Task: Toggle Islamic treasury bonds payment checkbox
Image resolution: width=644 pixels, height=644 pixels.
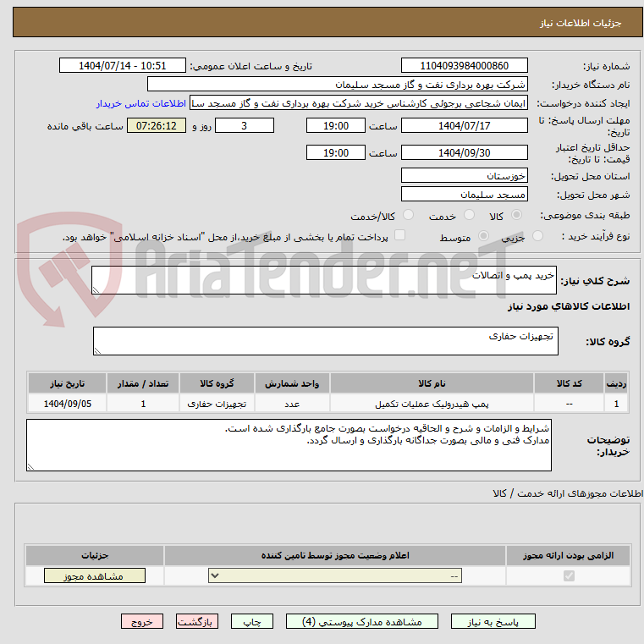Action: click(x=399, y=235)
